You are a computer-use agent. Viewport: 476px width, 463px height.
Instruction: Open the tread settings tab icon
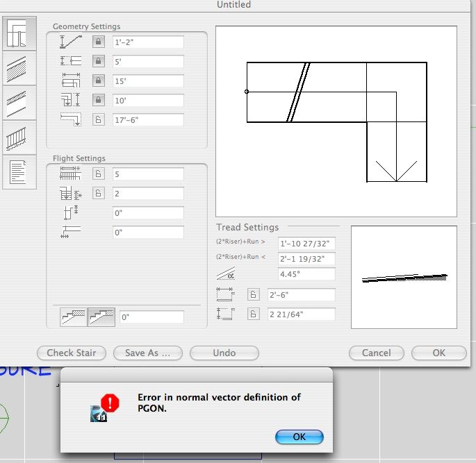(19, 103)
